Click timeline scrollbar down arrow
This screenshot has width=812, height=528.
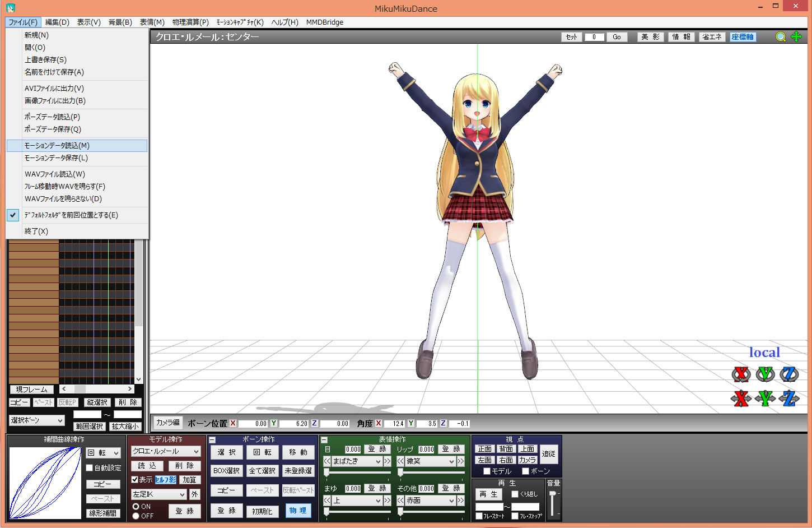[x=139, y=379]
